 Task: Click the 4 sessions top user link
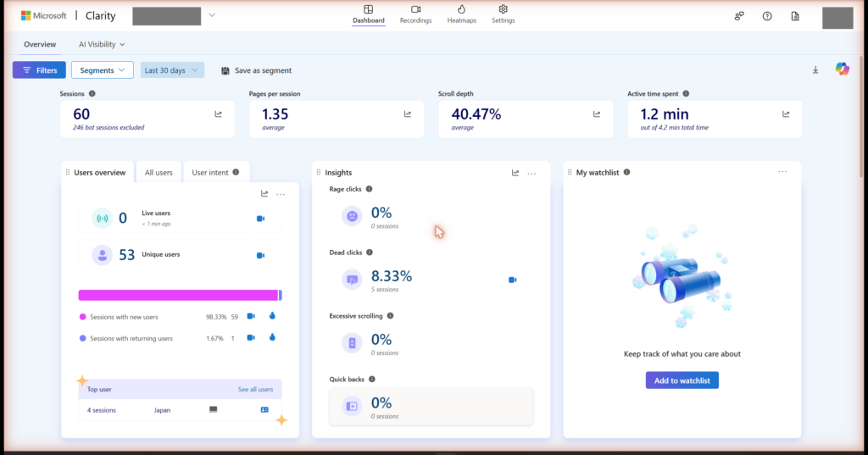[102, 410]
